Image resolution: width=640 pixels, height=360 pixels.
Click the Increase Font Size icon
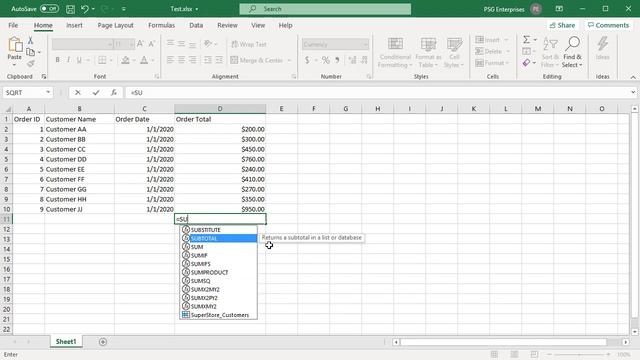140,44
